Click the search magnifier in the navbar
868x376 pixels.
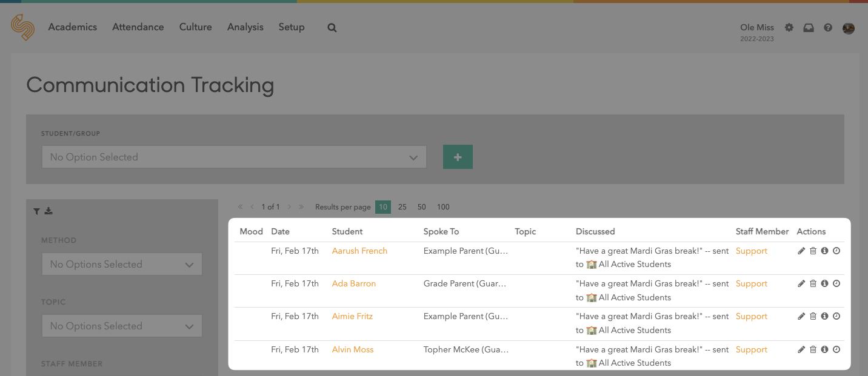(x=332, y=27)
